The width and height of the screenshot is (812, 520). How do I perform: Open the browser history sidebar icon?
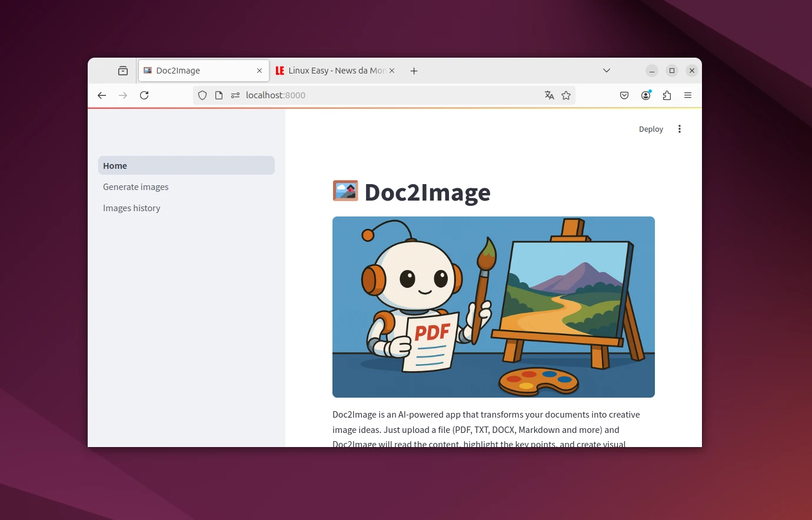[x=123, y=70]
